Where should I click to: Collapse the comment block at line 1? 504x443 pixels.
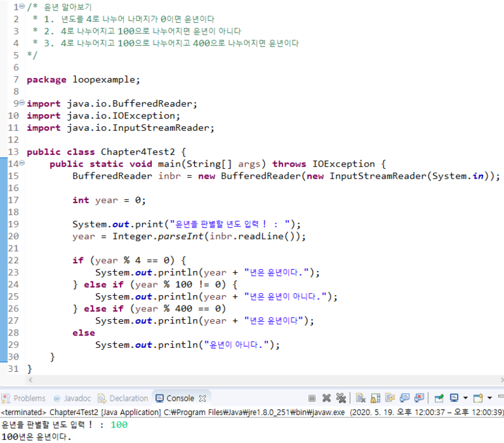pyautogui.click(x=22, y=6)
